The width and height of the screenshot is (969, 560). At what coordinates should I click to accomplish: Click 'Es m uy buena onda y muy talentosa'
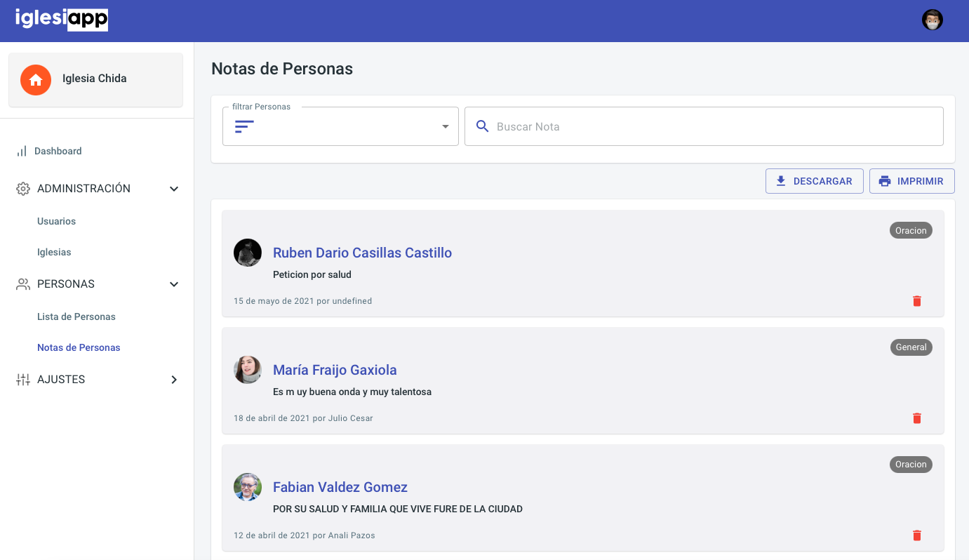(352, 392)
